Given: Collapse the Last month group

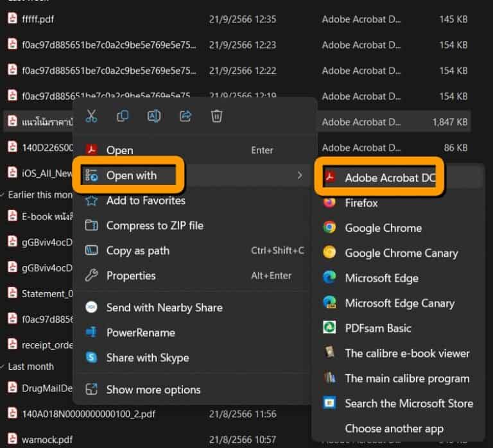Looking at the screenshot, I should click(x=3, y=366).
